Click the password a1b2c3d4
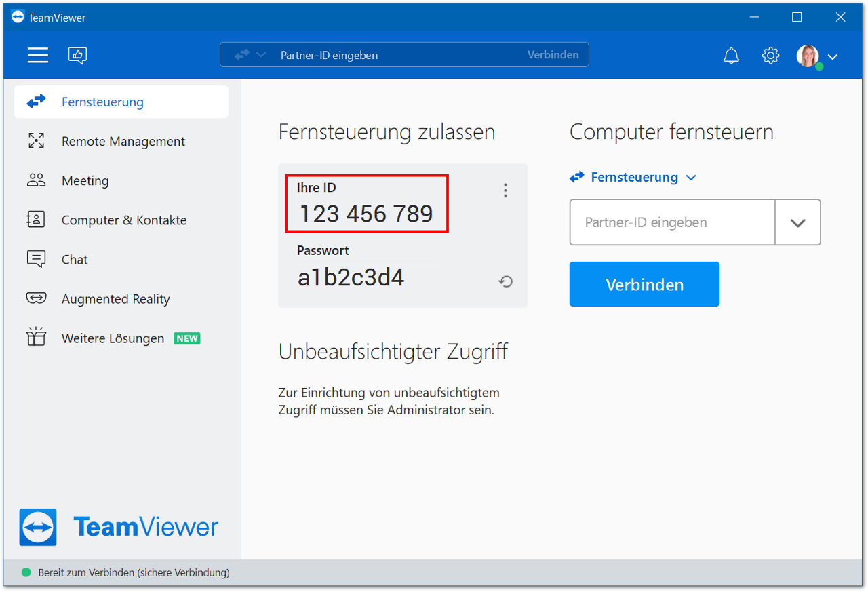 coord(351,277)
